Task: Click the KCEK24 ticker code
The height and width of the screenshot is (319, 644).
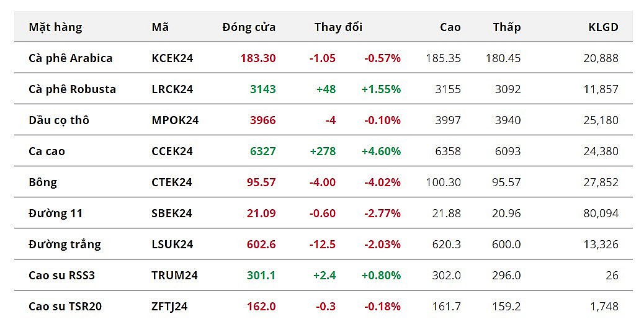Action: coord(172,58)
